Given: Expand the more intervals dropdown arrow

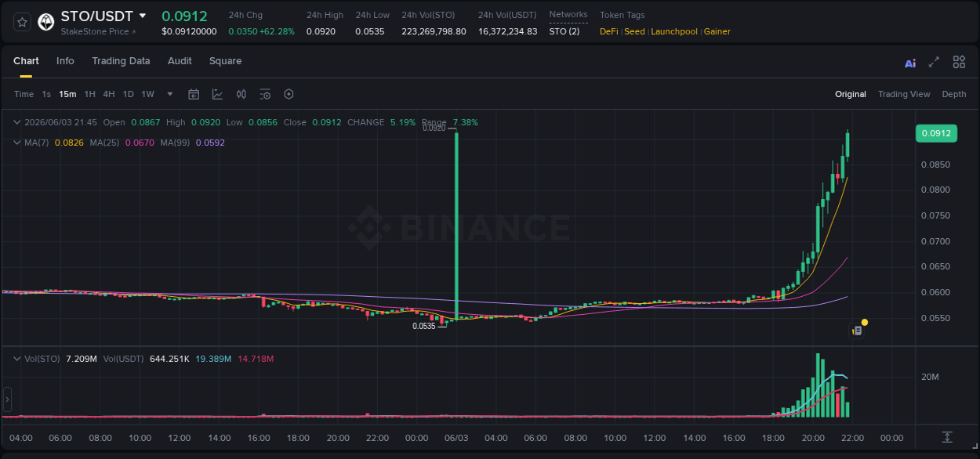Looking at the screenshot, I should tap(169, 94).
